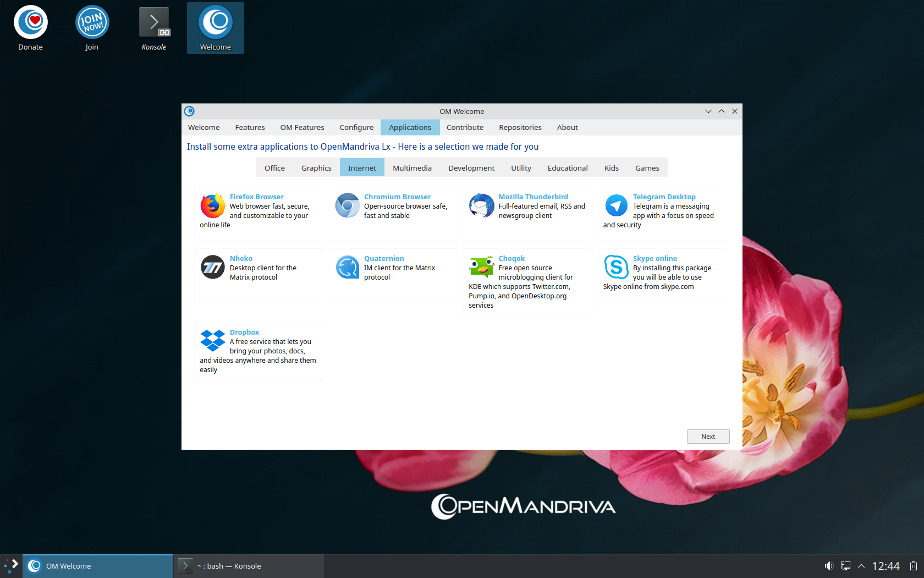Click the Chromium Browser icon
Image resolution: width=924 pixels, height=578 pixels.
348,205
